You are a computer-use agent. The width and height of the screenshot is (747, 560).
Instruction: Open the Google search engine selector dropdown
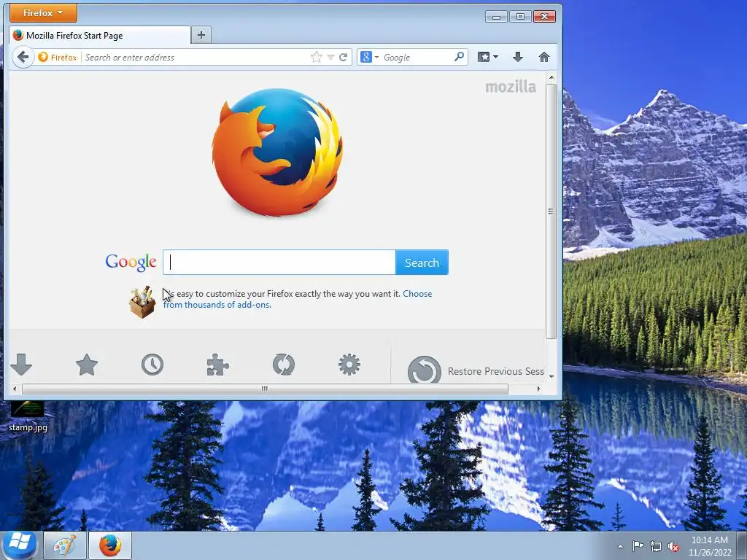[369, 57]
